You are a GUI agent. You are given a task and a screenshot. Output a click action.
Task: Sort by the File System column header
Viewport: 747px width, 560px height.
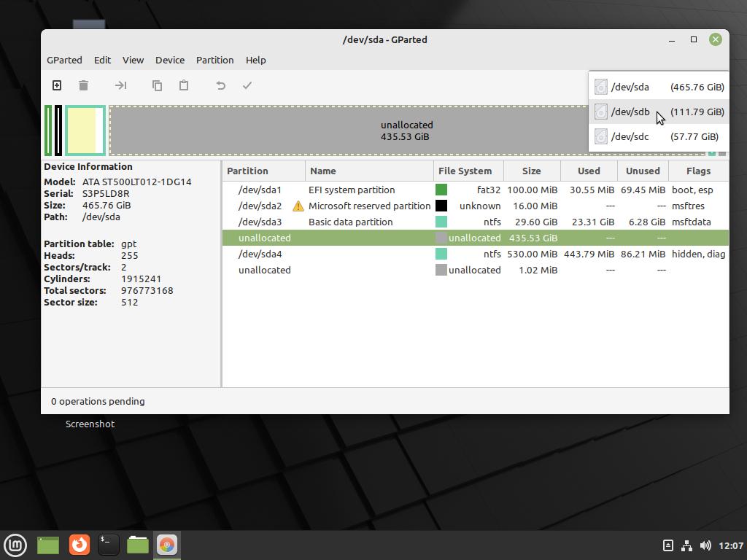(x=465, y=171)
